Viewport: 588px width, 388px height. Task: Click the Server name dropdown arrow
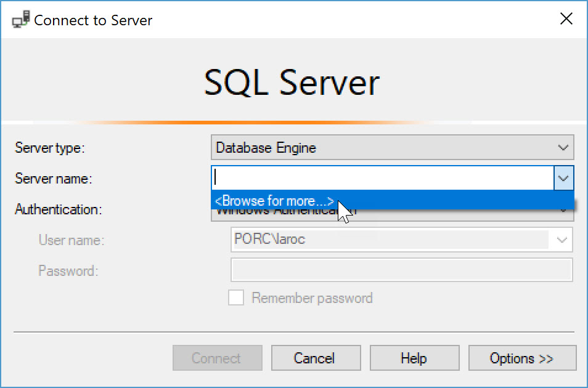click(x=564, y=178)
